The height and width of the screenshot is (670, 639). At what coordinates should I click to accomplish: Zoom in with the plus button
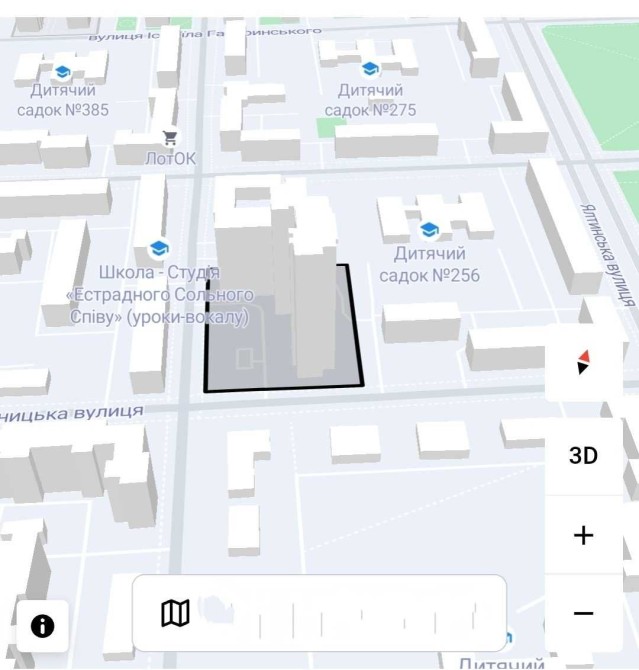[x=583, y=535]
